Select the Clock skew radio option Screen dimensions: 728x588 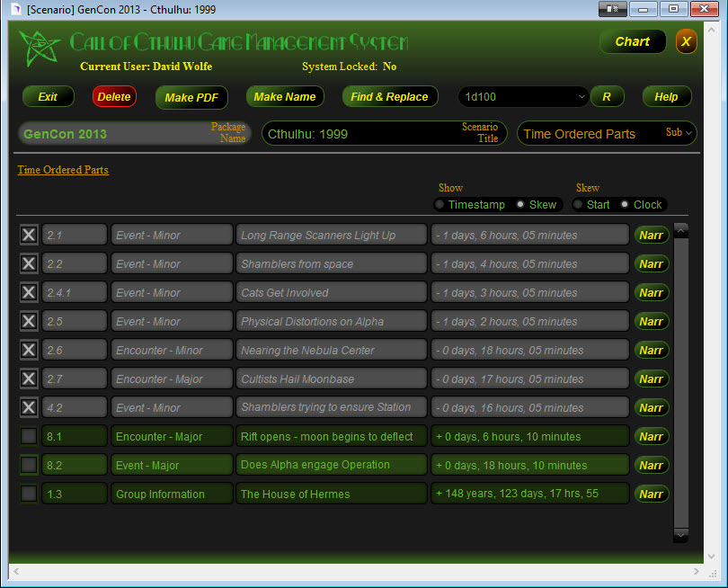coord(625,204)
